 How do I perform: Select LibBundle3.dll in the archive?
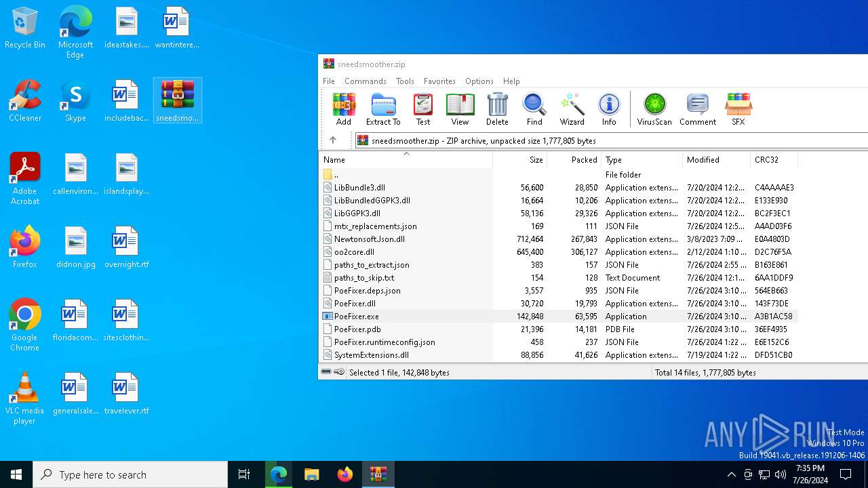click(559, 188)
